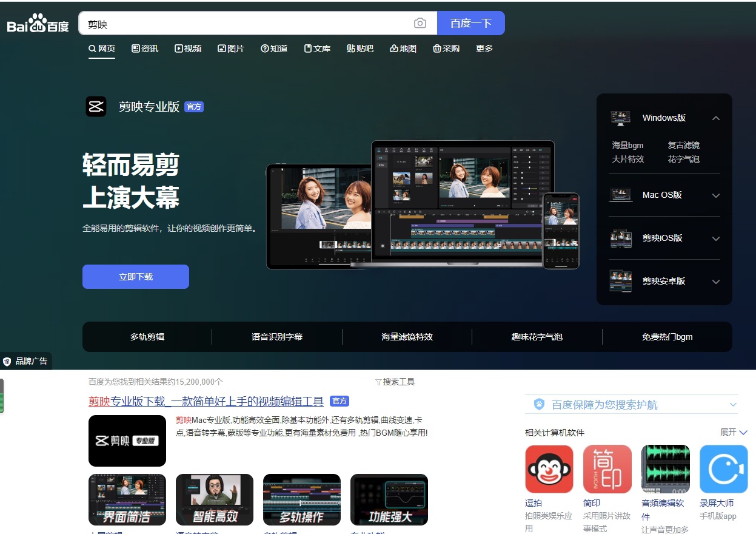
Task: Click the 搜索工具 link
Action: click(x=399, y=382)
